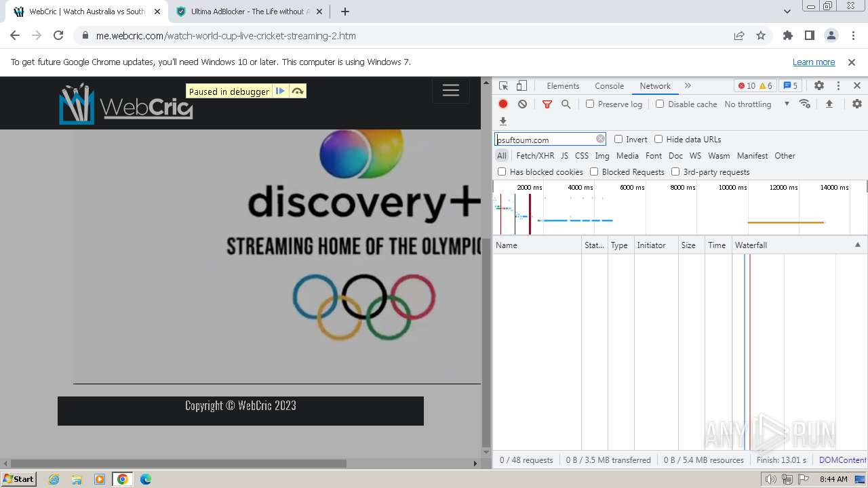This screenshot has height=488, width=868.
Task: Check Has blocked cookies
Action: click(502, 171)
